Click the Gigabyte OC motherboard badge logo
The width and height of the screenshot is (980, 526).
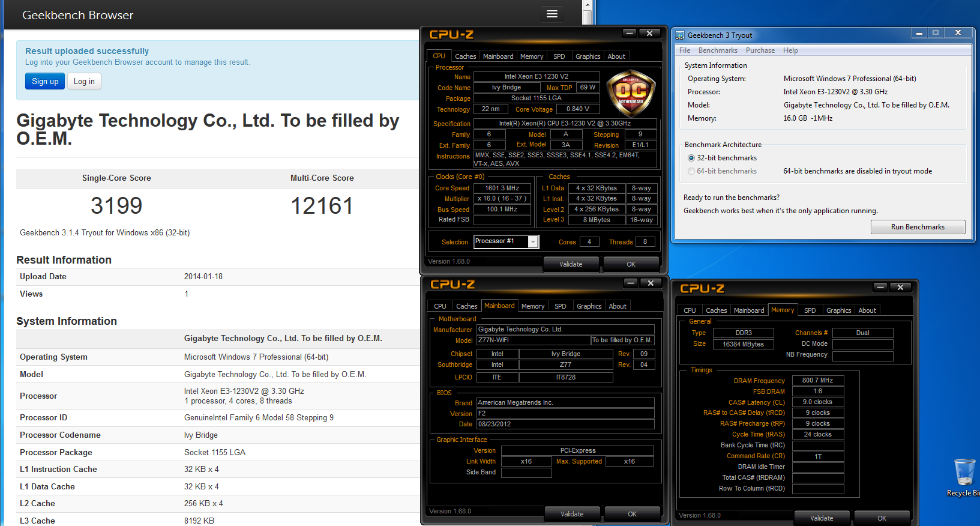(631, 94)
